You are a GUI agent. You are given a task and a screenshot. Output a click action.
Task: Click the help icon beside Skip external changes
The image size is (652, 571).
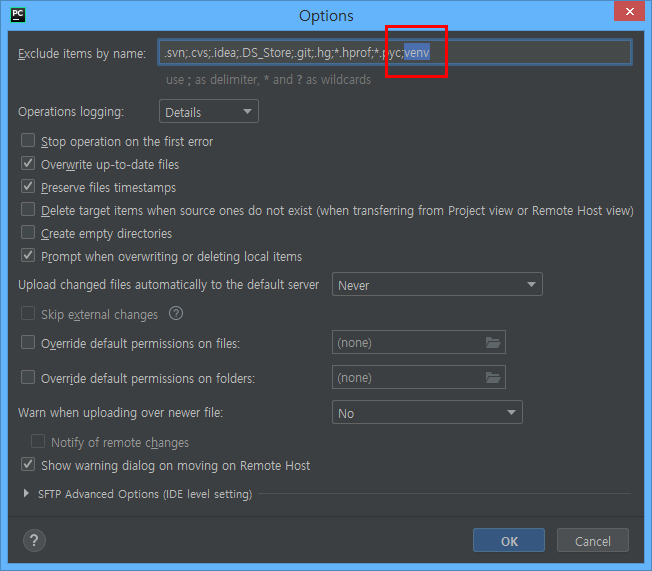(176, 314)
